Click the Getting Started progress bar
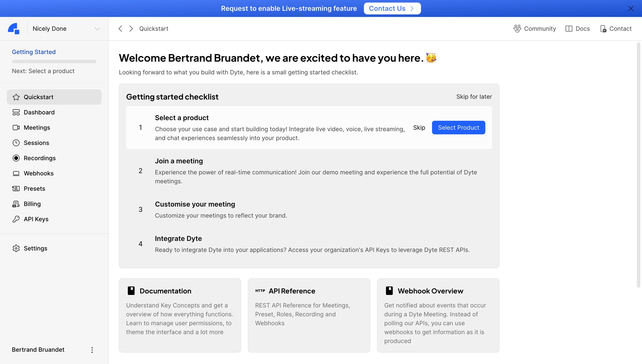 54,61
